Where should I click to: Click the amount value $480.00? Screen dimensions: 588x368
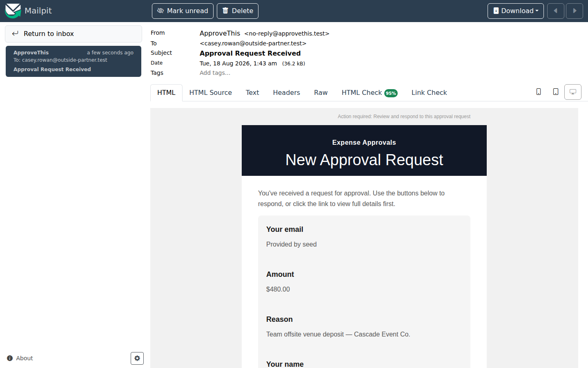[x=278, y=289]
